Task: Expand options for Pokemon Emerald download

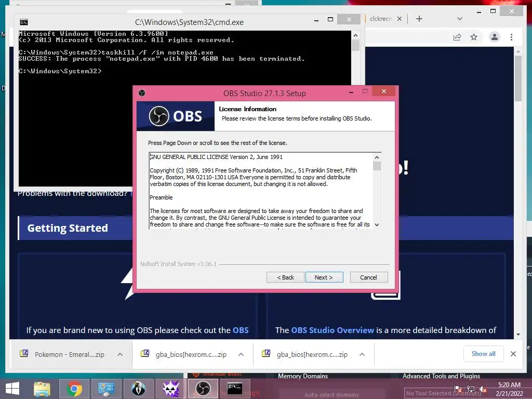Action: 120,354
